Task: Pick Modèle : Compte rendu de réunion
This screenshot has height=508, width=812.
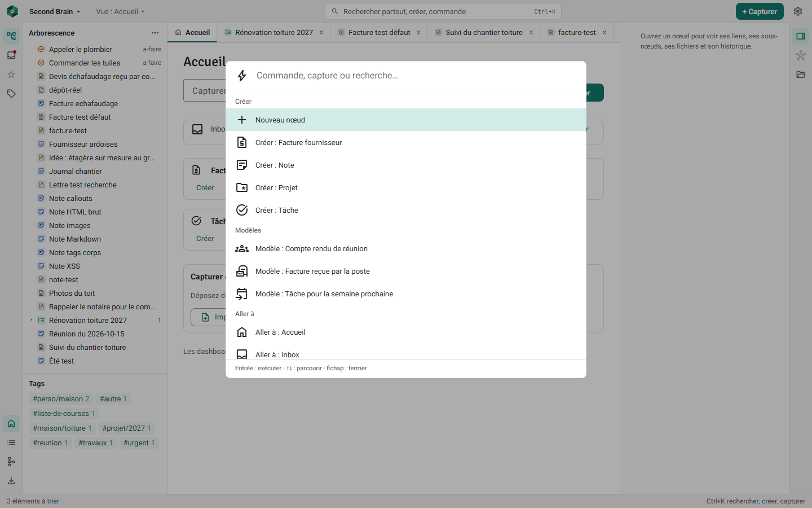Action: [406, 248]
